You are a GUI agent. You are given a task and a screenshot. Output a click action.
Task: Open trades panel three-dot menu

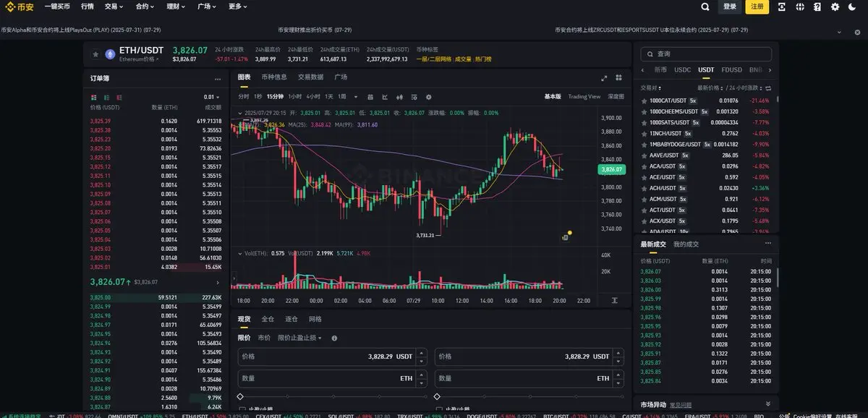(767, 244)
